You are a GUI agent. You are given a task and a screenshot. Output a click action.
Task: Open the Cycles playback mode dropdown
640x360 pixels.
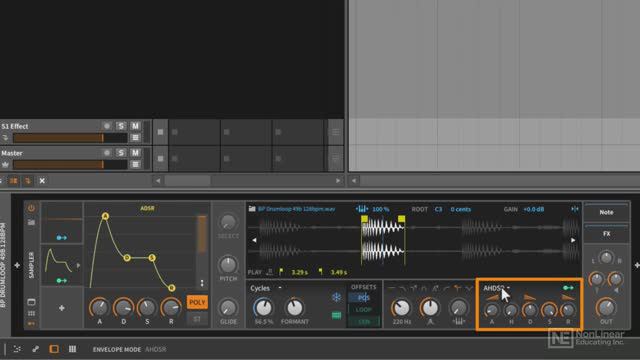[x=266, y=288]
